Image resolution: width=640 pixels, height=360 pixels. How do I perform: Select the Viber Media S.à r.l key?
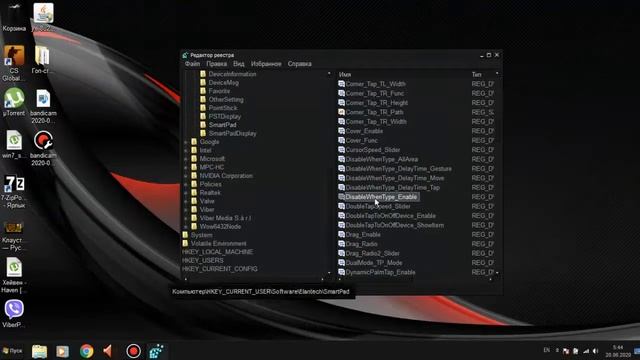(225, 218)
